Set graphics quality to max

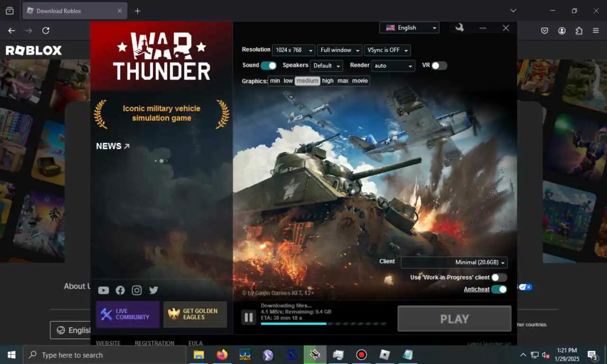[343, 81]
